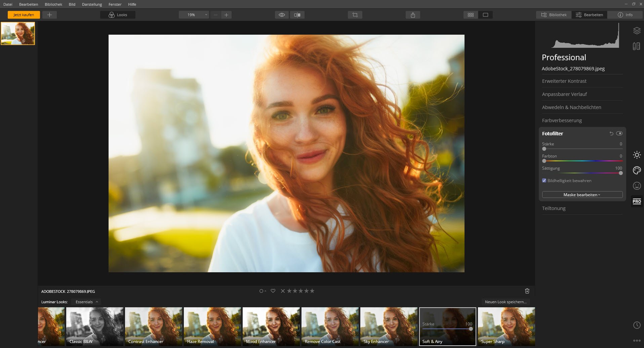Switch to the Bibliothek tab
This screenshot has width=644, height=348.
(554, 15)
